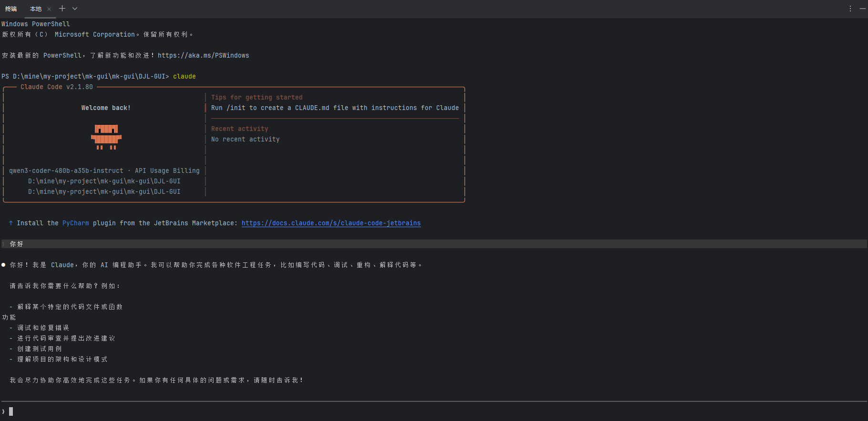
Task: Add a new terminal session with plus icon
Action: (62, 9)
